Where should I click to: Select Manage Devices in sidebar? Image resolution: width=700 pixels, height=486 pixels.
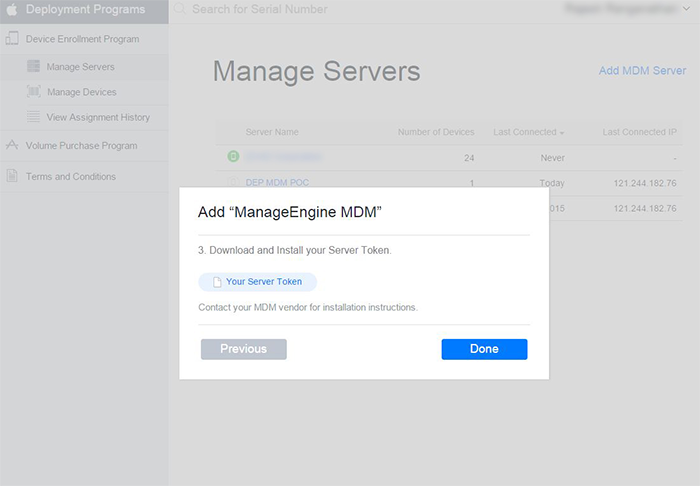(84, 92)
